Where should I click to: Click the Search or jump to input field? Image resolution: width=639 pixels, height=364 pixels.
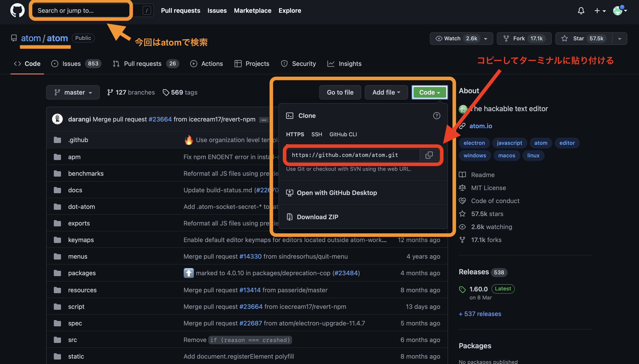tap(81, 9)
